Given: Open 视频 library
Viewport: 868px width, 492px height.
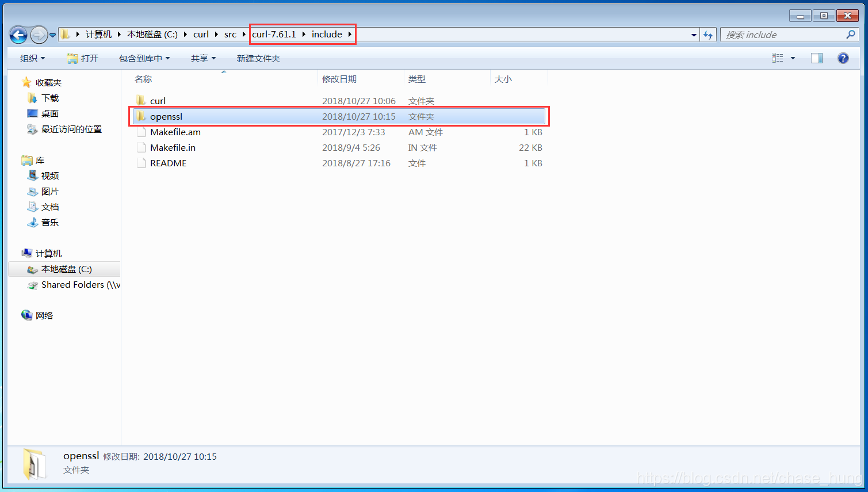Looking at the screenshot, I should [x=50, y=176].
